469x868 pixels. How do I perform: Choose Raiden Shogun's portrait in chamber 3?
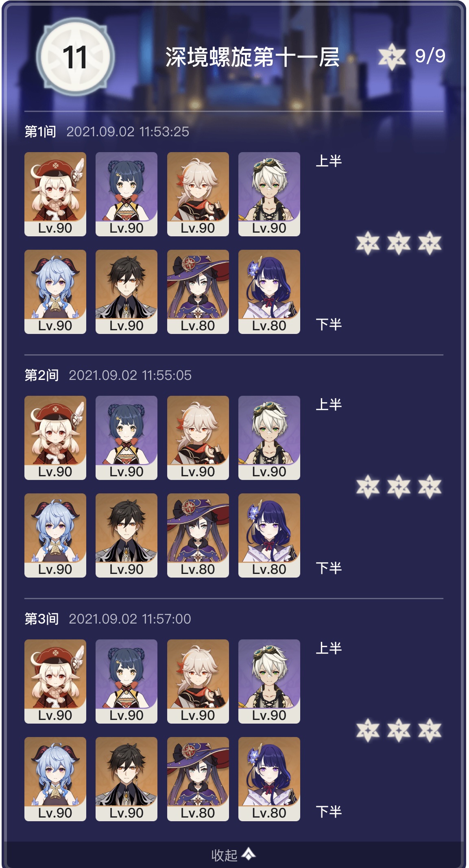[269, 779]
